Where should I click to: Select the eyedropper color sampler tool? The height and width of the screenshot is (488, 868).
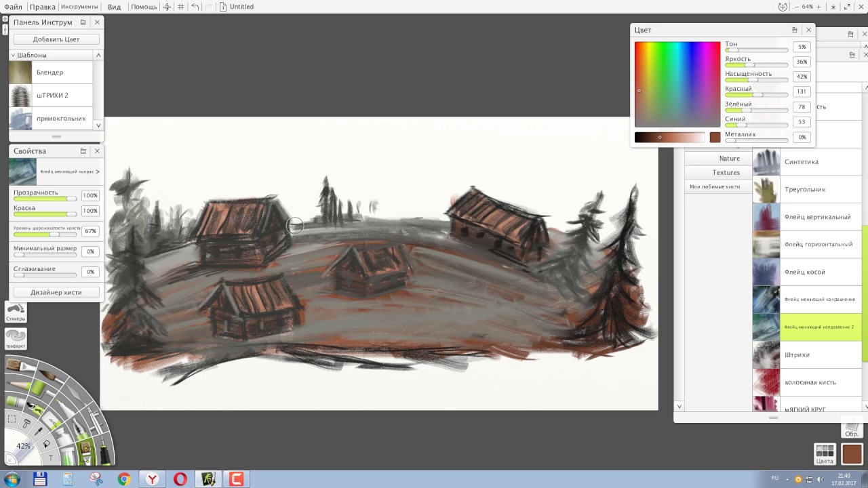[39, 431]
